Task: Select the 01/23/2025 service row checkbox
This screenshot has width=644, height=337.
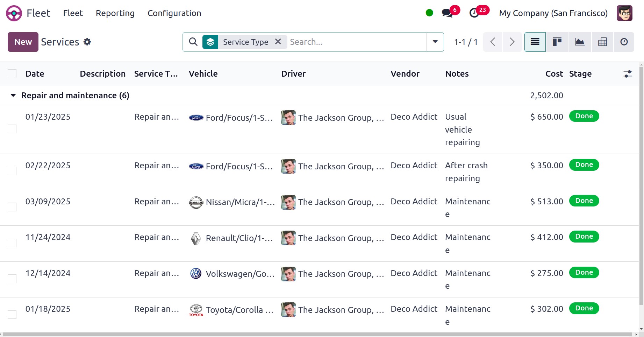Action: pyautogui.click(x=12, y=129)
